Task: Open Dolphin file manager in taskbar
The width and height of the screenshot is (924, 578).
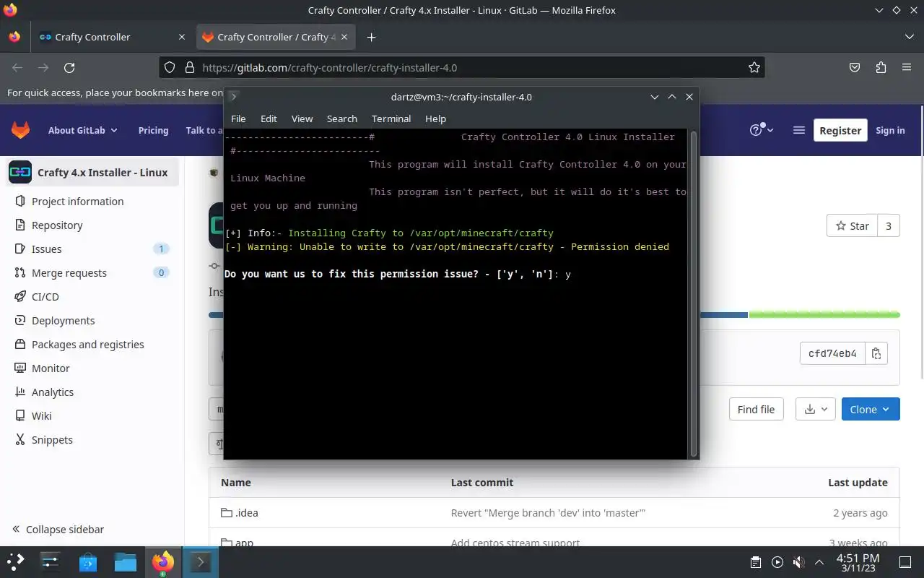Action: click(125, 562)
